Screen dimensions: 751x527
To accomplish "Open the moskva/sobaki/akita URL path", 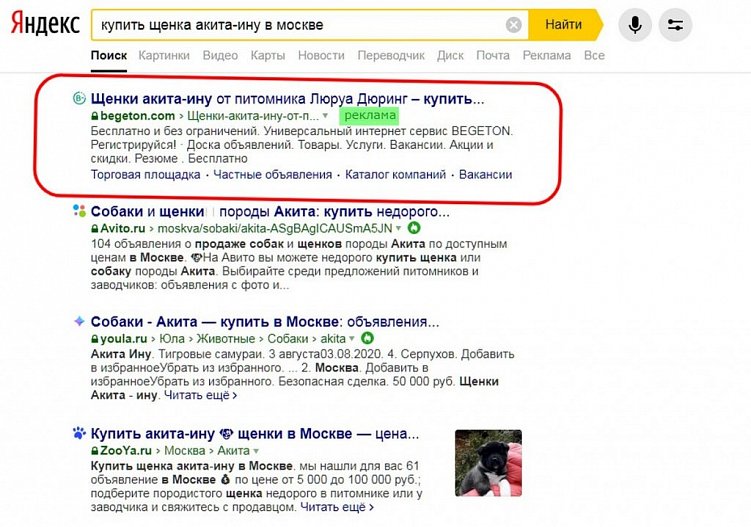I will 275,229.
